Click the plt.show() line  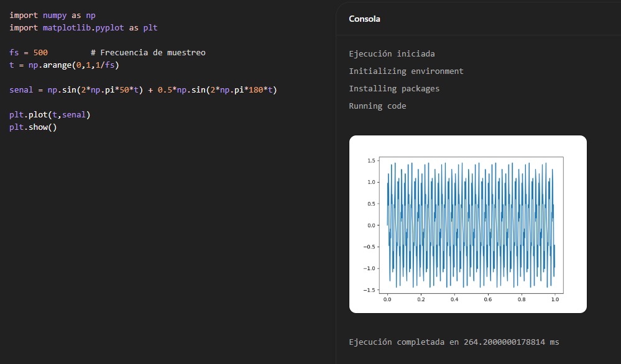coord(34,127)
